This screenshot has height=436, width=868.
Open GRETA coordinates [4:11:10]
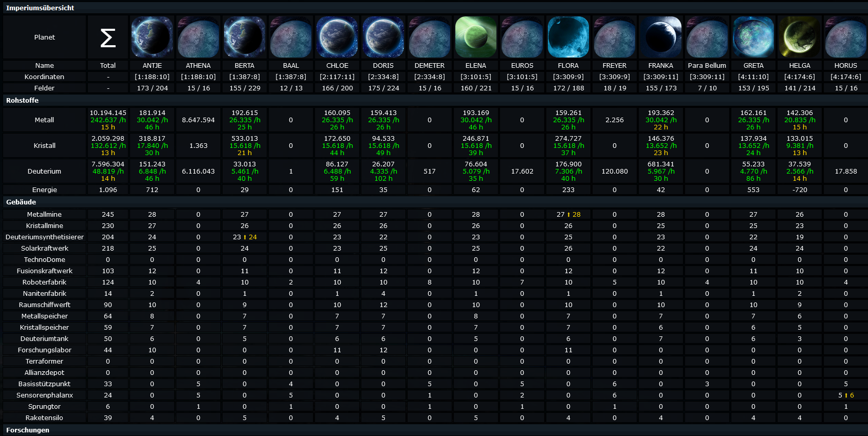click(x=753, y=77)
